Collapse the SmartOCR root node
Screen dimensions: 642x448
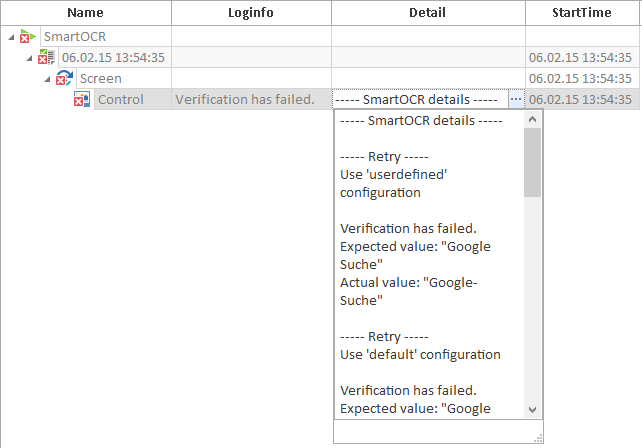(x=10, y=37)
